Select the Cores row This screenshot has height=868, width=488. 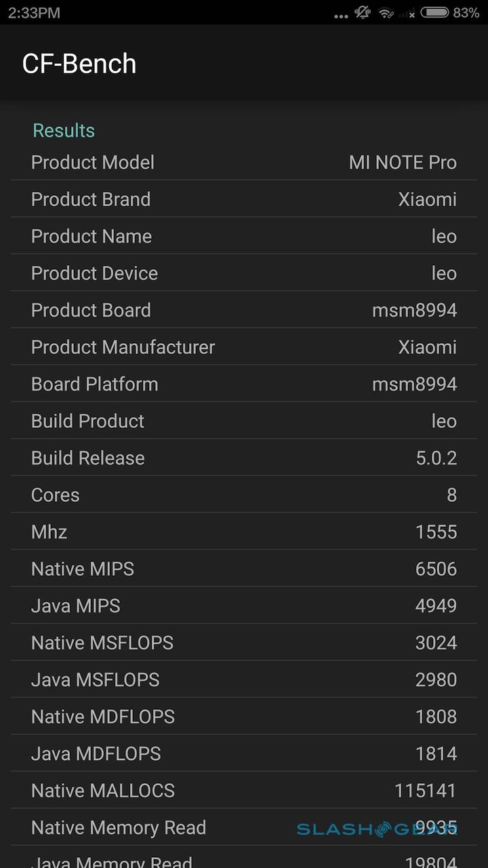coord(244,495)
